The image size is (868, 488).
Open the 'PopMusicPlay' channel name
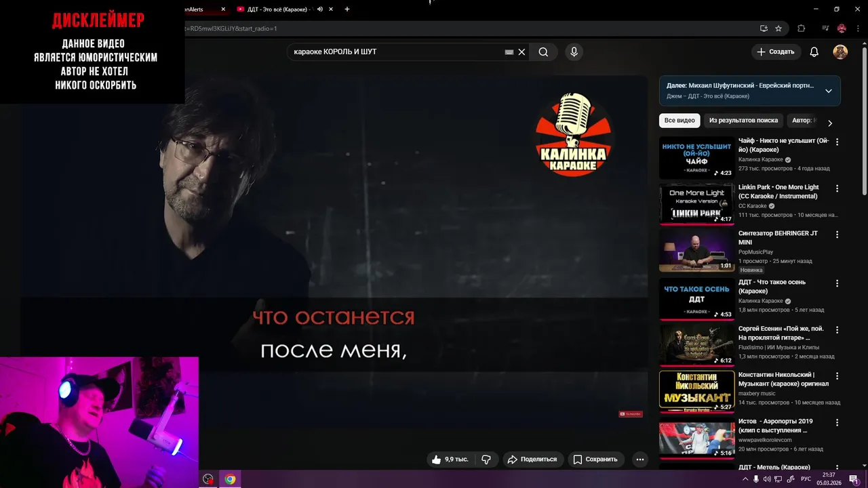pyautogui.click(x=755, y=252)
